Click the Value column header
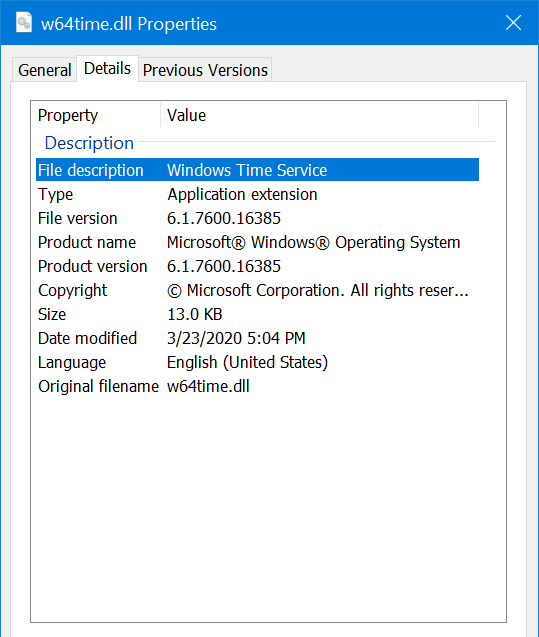 click(x=320, y=115)
